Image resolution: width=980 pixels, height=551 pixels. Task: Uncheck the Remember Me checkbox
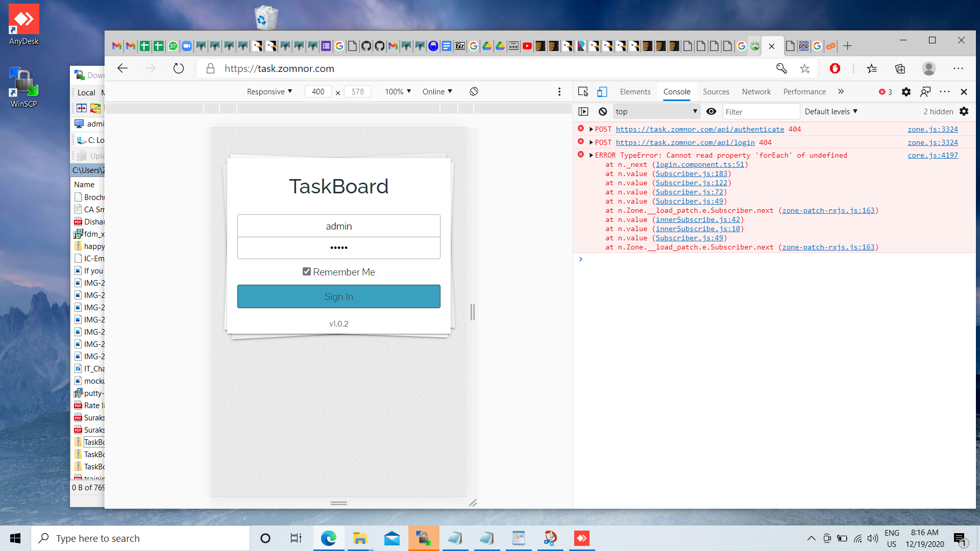tap(306, 271)
